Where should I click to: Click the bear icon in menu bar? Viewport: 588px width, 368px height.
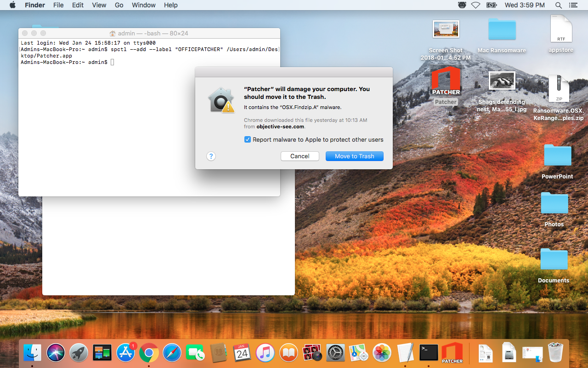[x=462, y=5]
